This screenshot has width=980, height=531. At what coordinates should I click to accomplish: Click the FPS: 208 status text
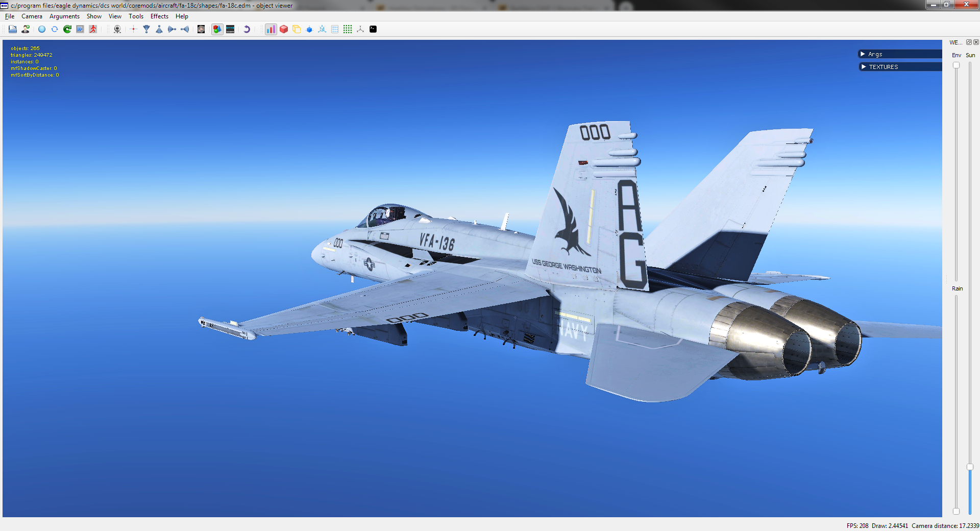pyautogui.click(x=857, y=526)
